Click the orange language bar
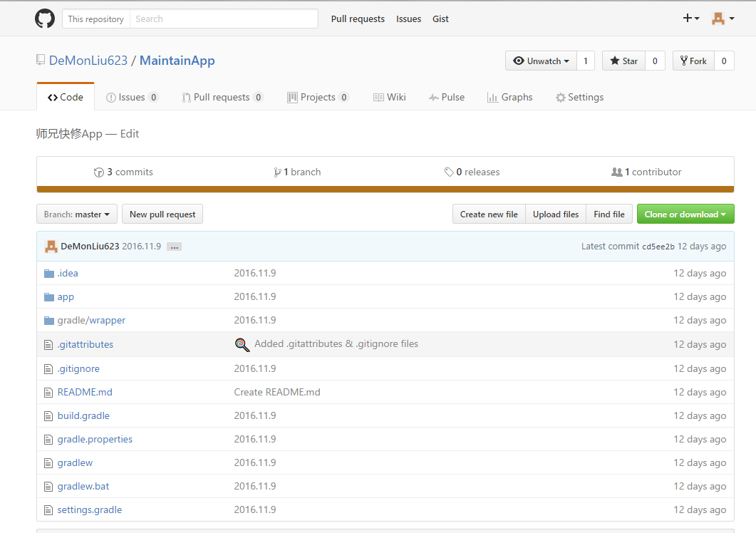 pos(385,189)
